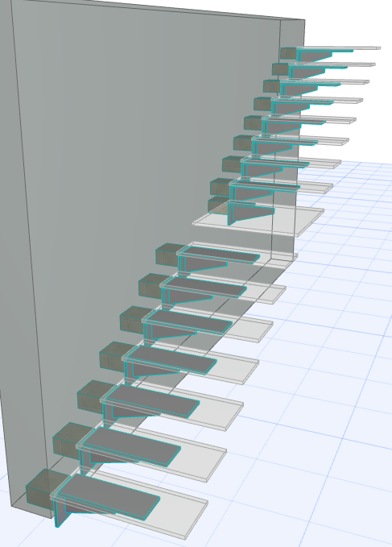The height and width of the screenshot is (547, 392).
Task: Select the fourth tread of the lower flight
Action: (171, 359)
